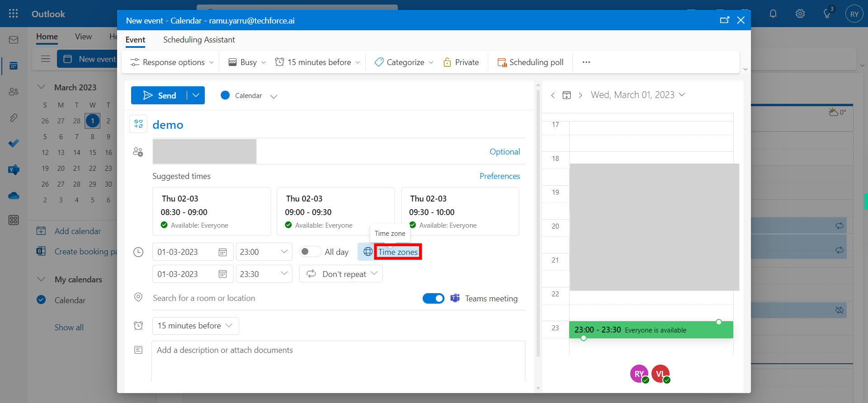This screenshot has height=403, width=868.
Task: Open Yammer app in the sidebar
Action: point(14,169)
